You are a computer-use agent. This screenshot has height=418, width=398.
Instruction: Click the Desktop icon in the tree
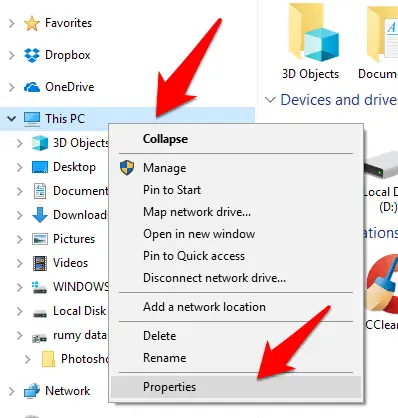tap(40, 167)
